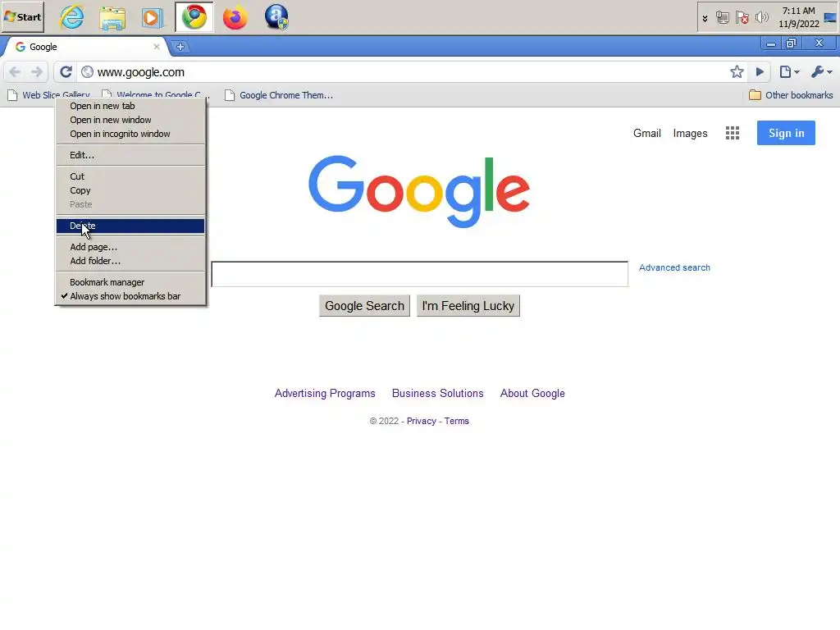Click the Sign in button

pyautogui.click(x=786, y=133)
